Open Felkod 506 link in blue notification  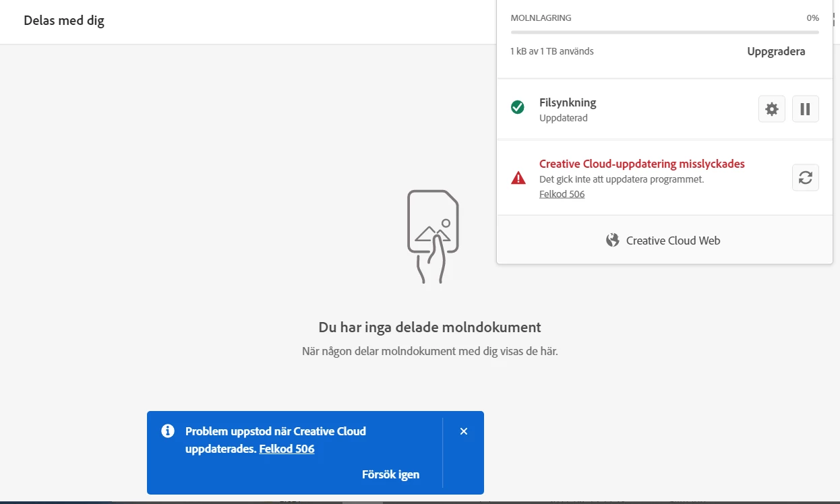[287, 449]
